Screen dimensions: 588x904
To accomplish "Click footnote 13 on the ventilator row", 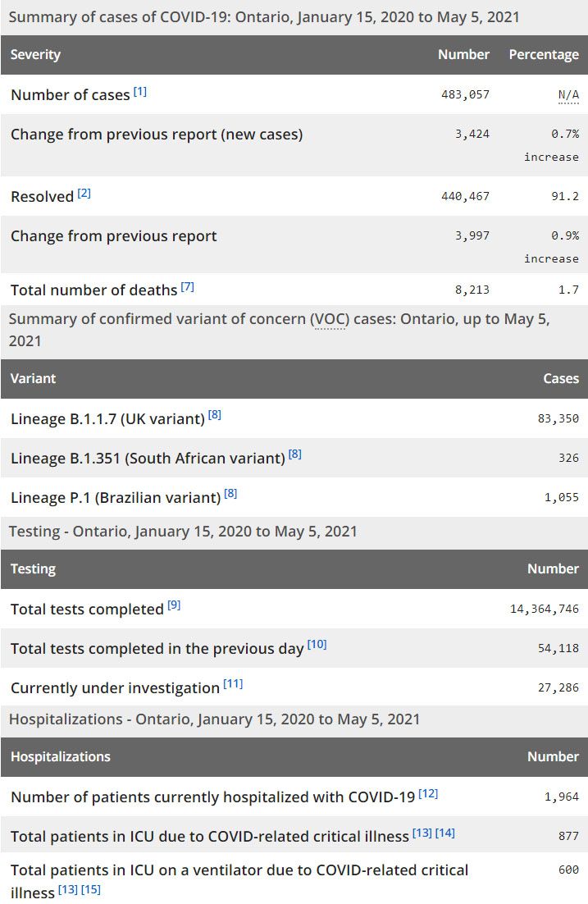I will (x=68, y=889).
